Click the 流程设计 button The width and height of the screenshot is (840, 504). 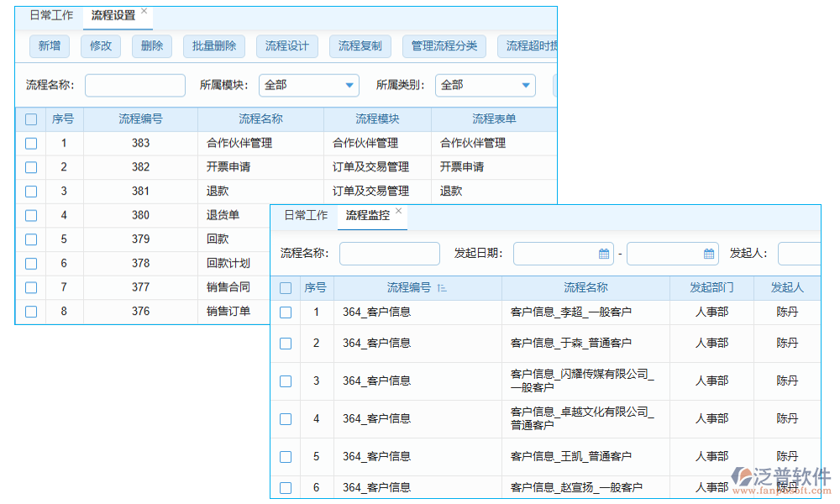pyautogui.click(x=287, y=46)
